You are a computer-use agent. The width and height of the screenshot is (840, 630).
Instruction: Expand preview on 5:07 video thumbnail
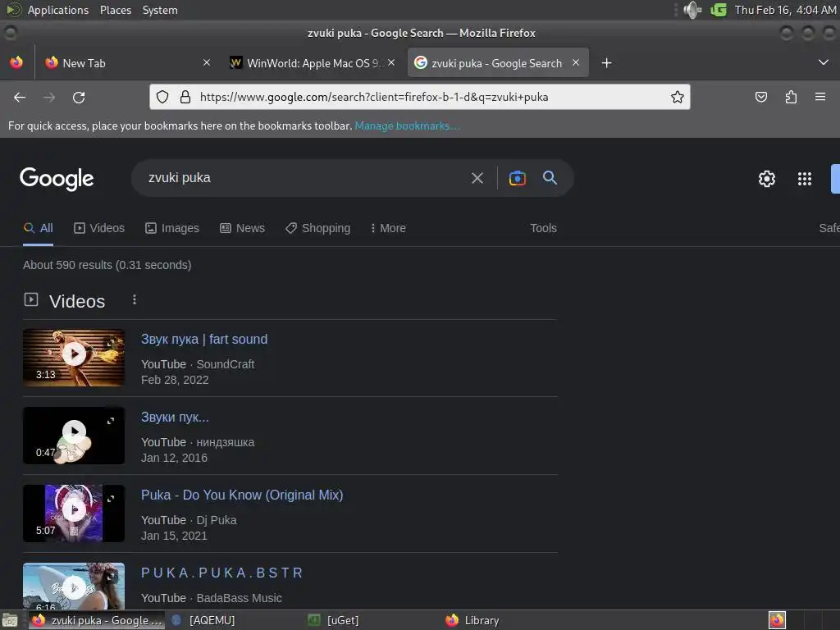pos(111,499)
